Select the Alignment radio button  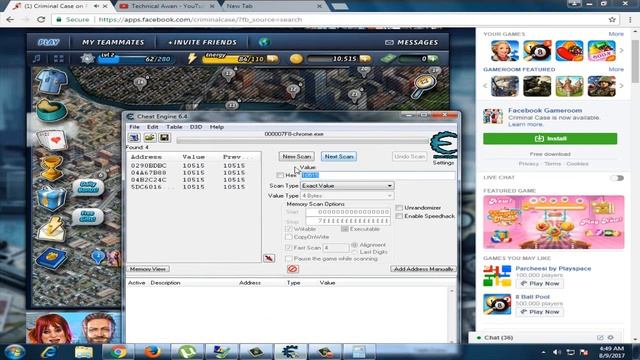point(354,245)
